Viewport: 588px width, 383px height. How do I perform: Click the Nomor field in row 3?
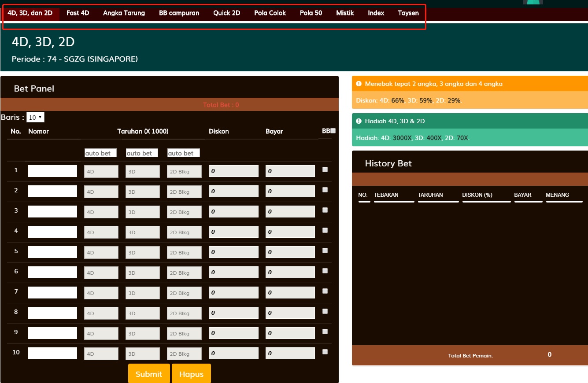point(52,212)
